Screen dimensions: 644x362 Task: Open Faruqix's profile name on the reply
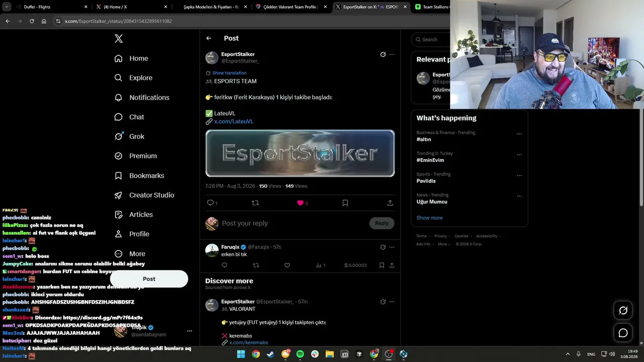tap(230, 247)
